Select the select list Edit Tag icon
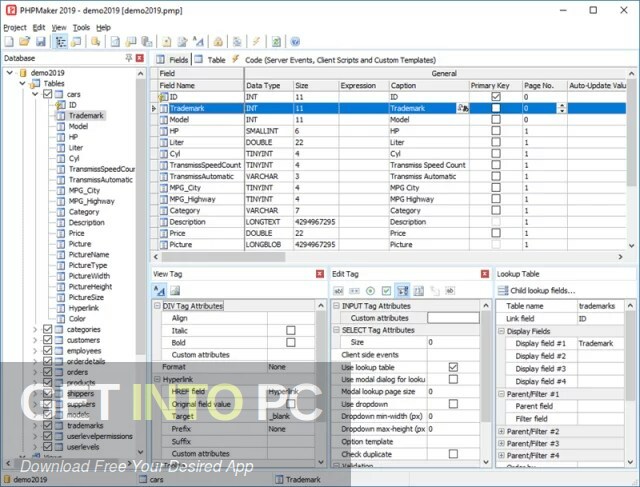 pyautogui.click(x=402, y=291)
